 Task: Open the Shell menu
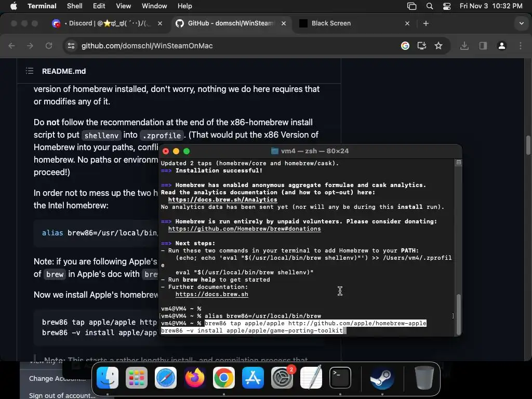point(74,6)
